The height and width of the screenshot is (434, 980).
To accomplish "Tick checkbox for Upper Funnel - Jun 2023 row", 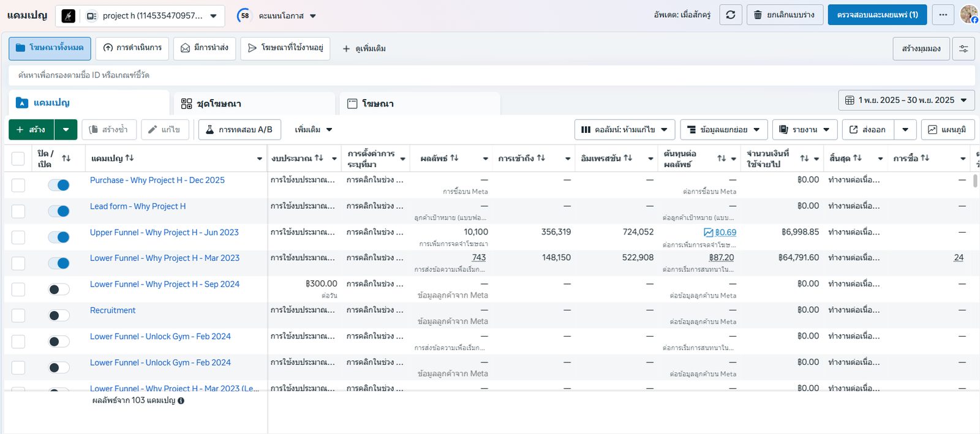I will click(x=18, y=237).
